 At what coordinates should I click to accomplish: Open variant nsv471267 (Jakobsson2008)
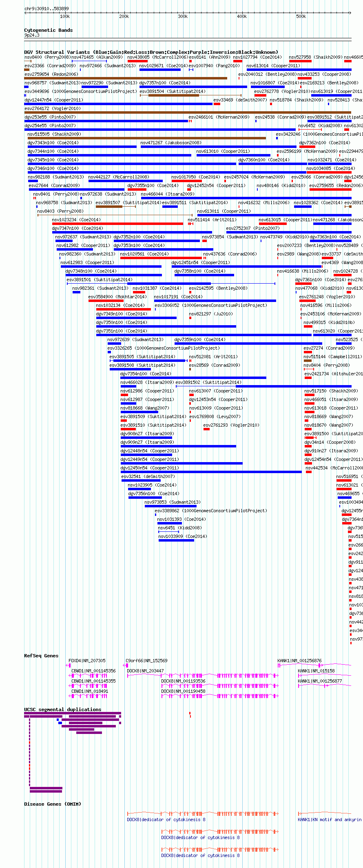pos(171,143)
